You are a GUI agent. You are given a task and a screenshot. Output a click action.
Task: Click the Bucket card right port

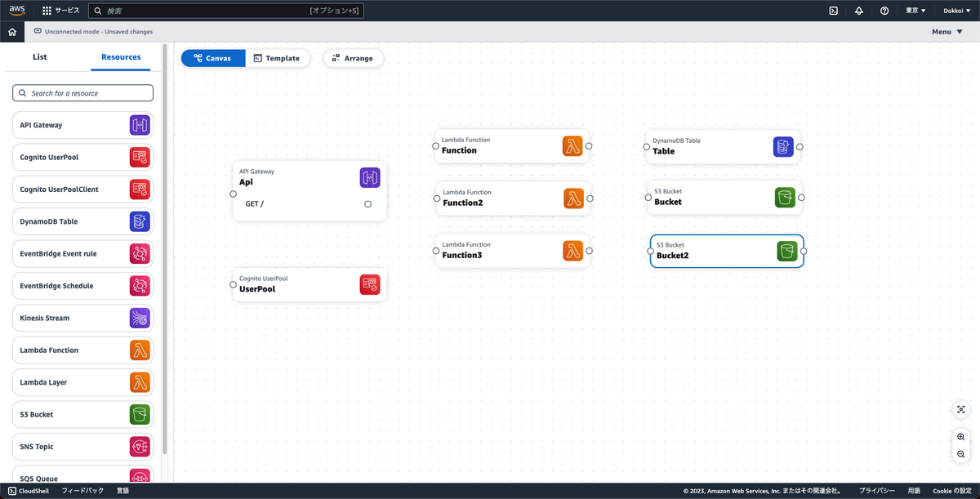coord(801,198)
